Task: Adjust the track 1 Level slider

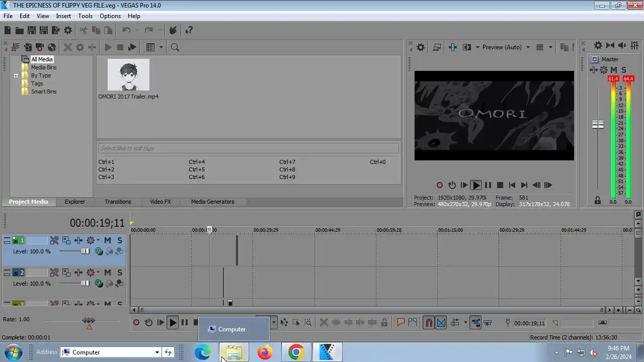Action: click(85, 251)
